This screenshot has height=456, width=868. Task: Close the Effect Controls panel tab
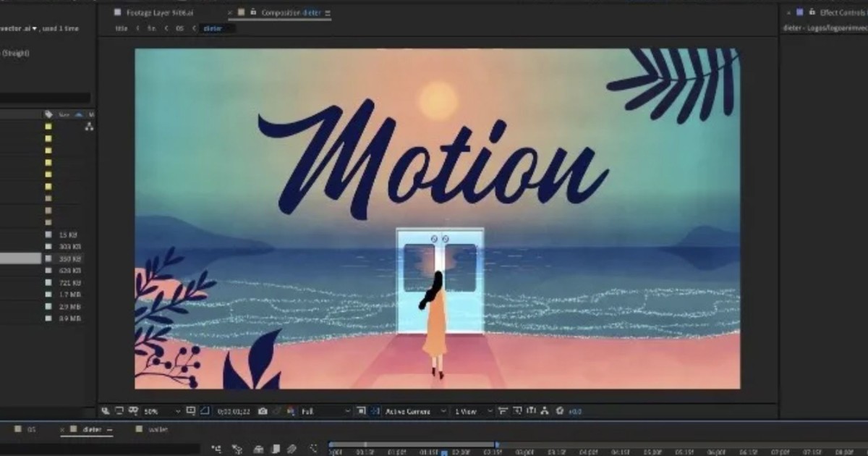point(787,13)
